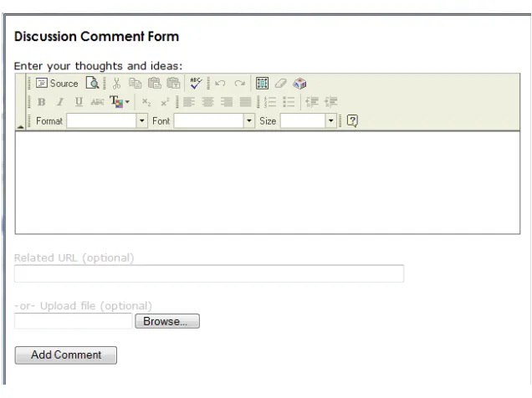Align text right
The width and height of the screenshot is (532, 398).
tap(227, 102)
